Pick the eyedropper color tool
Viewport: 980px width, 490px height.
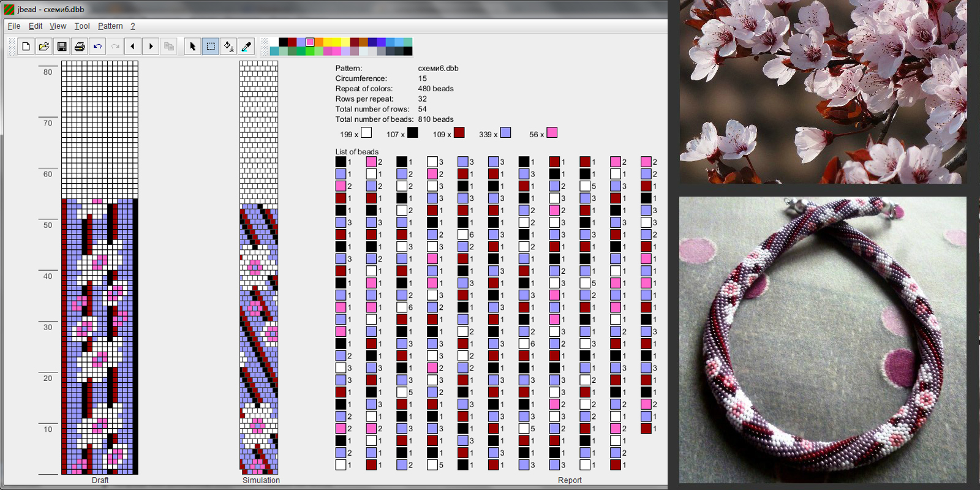pyautogui.click(x=246, y=46)
